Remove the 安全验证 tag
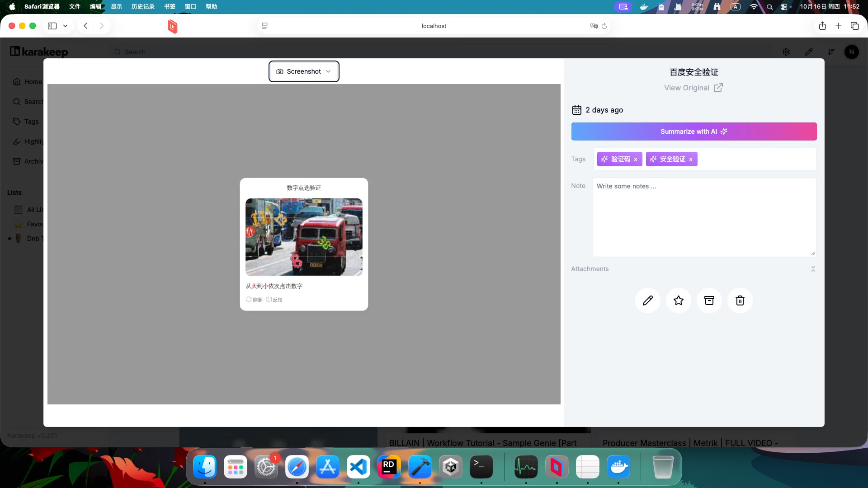This screenshot has height=488, width=868. [x=691, y=160]
